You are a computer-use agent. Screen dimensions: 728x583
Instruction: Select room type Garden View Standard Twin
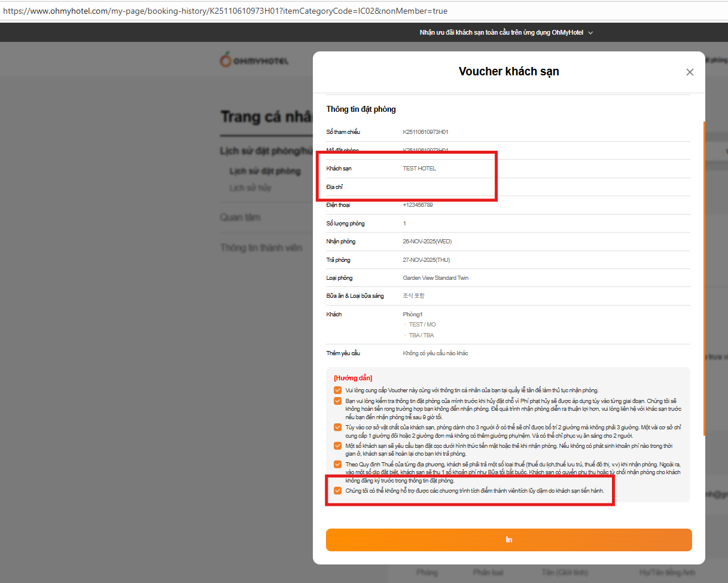coord(437,278)
